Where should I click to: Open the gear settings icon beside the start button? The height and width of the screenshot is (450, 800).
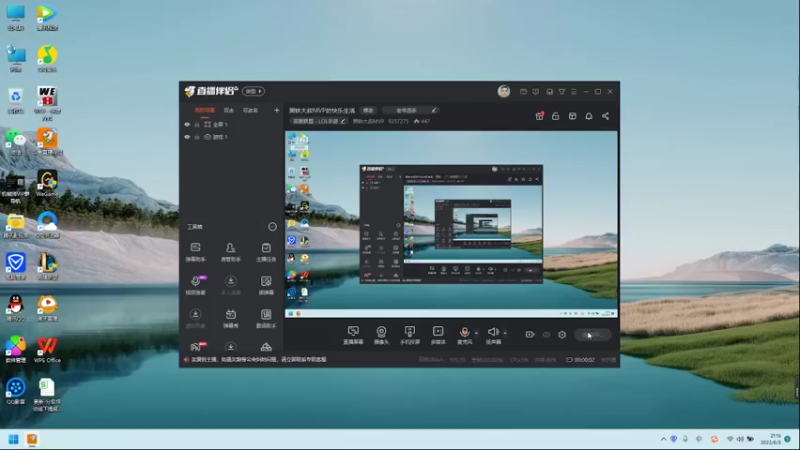click(562, 335)
